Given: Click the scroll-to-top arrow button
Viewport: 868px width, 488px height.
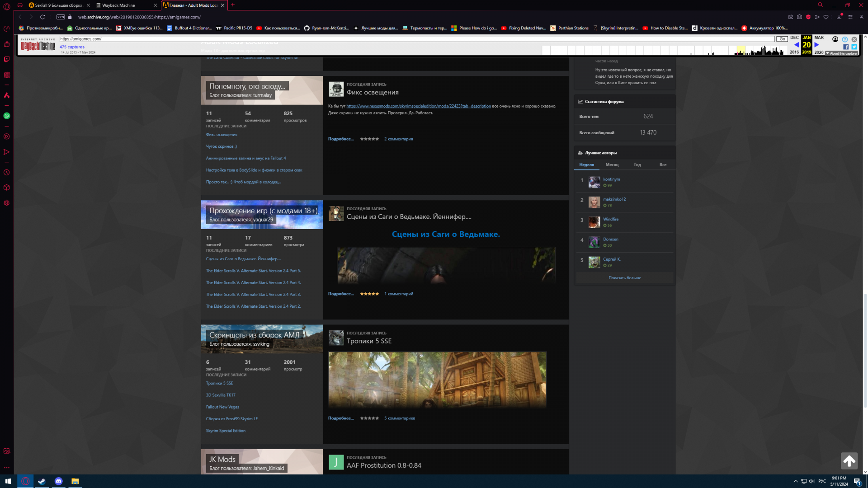Looking at the screenshot, I should click(x=849, y=461).
